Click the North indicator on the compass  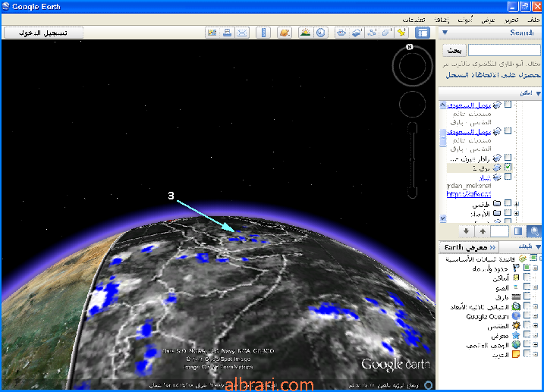coord(410,47)
